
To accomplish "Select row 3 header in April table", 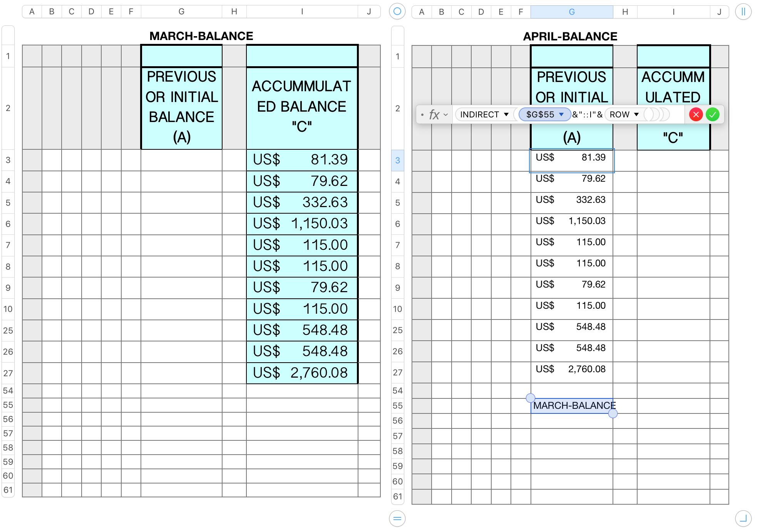I will (x=398, y=161).
